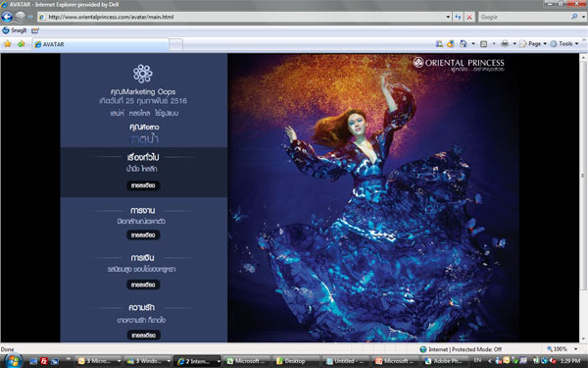Open the search provider dropdown arrow
Screen dimensions: 588x368
(x=583, y=17)
